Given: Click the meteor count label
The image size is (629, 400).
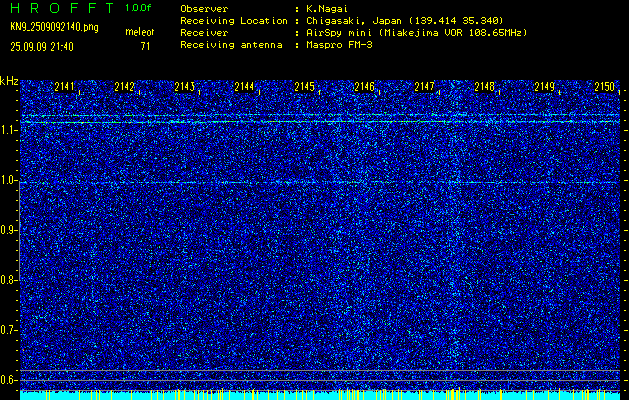Looking at the screenshot, I should (140, 32).
